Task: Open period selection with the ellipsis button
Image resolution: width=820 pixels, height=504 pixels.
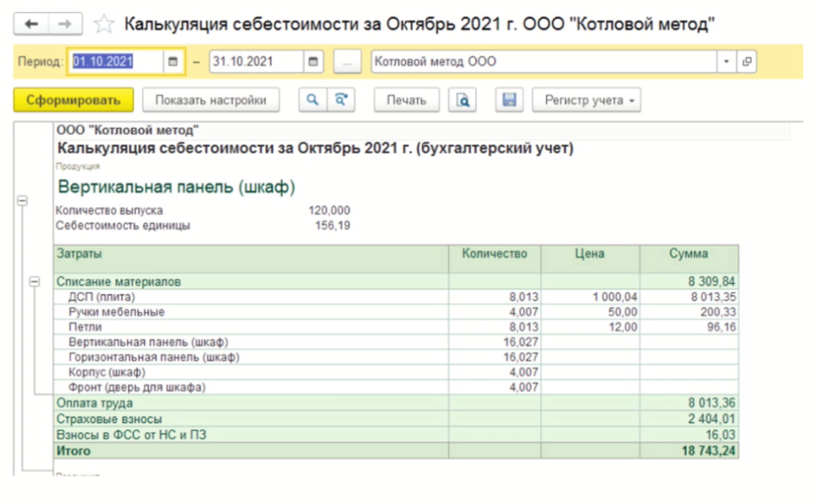Action: 347,62
